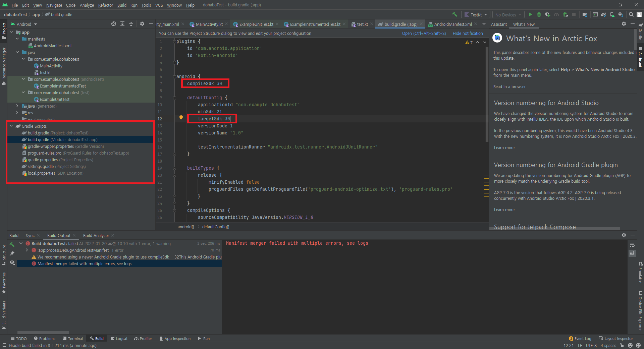Collapse the manifests folder
The width and height of the screenshot is (644, 349).
17,39
